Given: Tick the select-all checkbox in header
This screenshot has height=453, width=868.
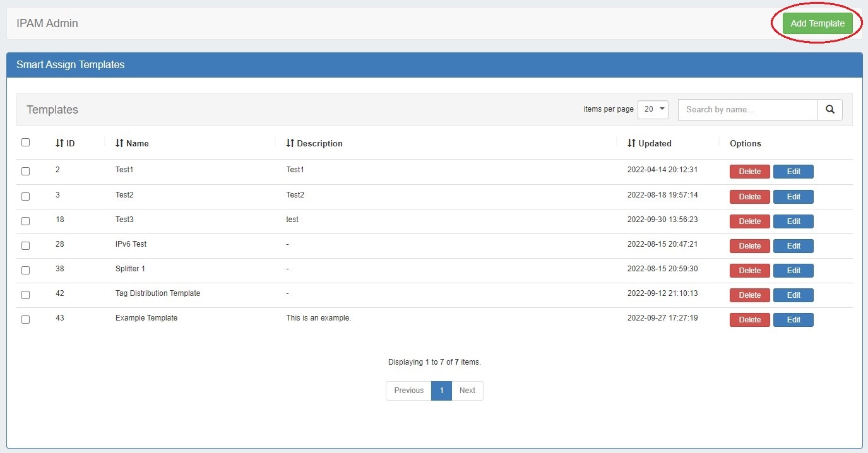Looking at the screenshot, I should click(x=25, y=143).
